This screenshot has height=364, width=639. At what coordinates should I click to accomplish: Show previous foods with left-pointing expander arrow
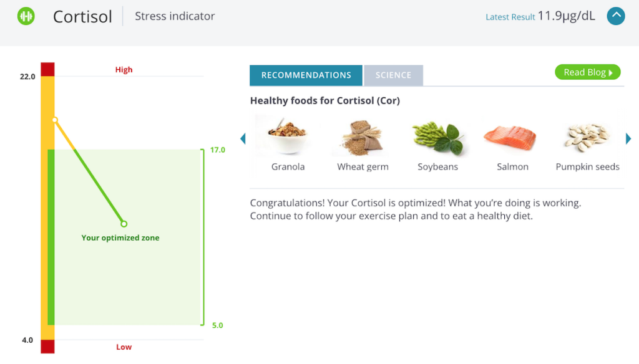coord(243,138)
